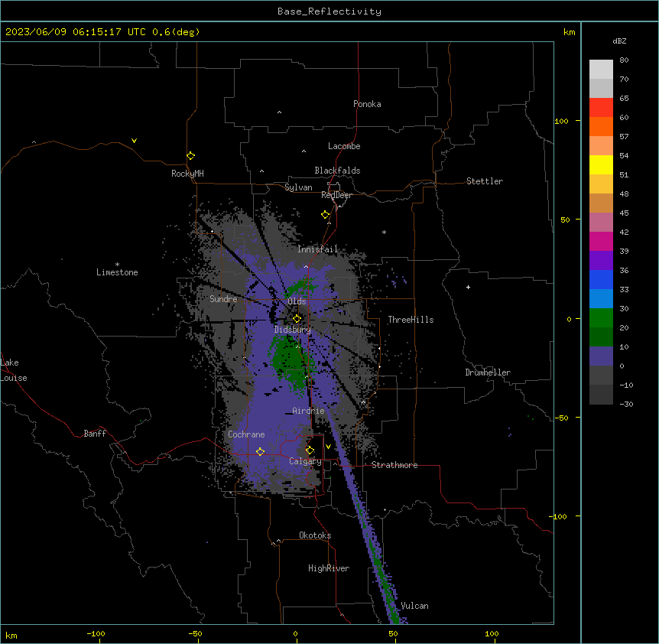
Task: Click the 100 tick label on the vertical axis
Action: [x=561, y=121]
